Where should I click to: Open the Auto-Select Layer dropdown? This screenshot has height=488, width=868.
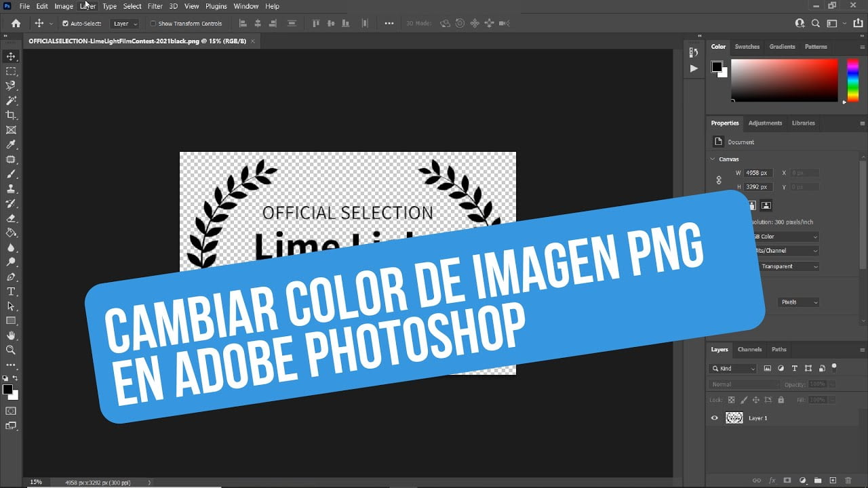click(x=125, y=24)
